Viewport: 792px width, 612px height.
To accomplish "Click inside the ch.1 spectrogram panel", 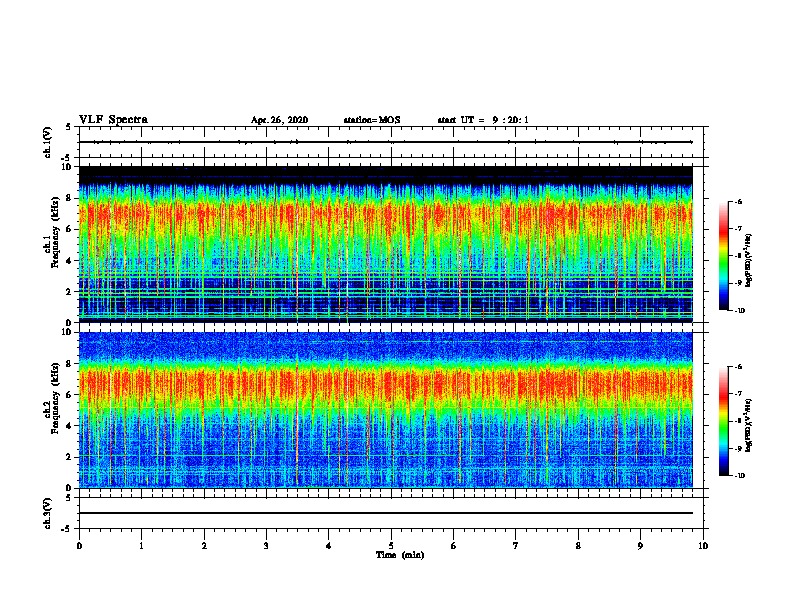I will pyautogui.click(x=386, y=244).
